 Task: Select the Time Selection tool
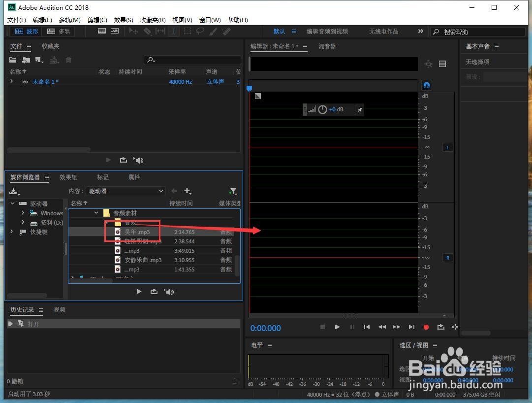tap(173, 31)
